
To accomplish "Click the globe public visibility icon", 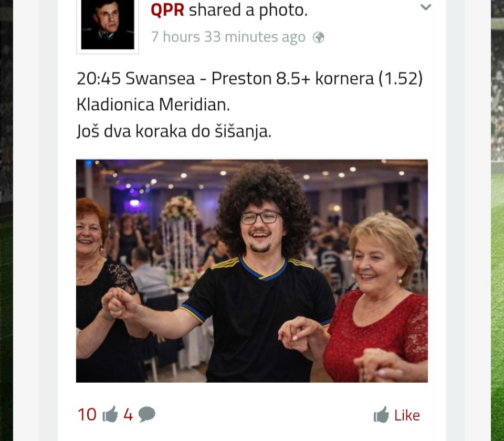I will 319,38.
